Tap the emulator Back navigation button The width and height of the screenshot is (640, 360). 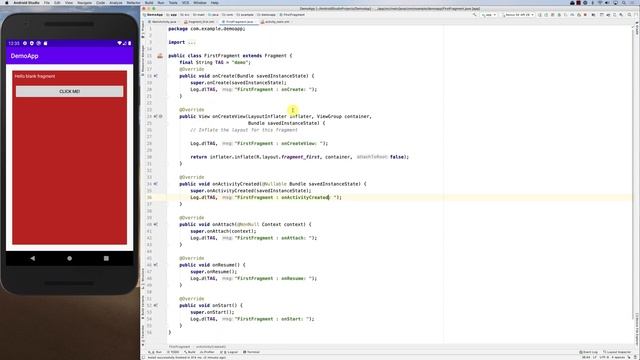(33, 258)
